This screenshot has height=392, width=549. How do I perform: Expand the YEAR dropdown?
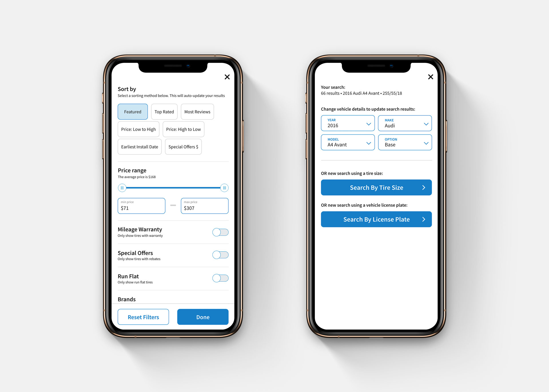tap(368, 125)
